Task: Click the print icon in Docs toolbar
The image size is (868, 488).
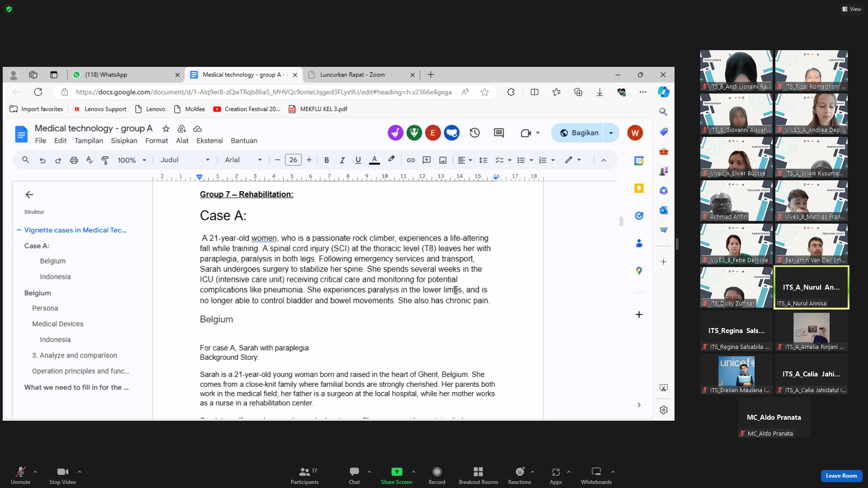Action: coord(74,160)
